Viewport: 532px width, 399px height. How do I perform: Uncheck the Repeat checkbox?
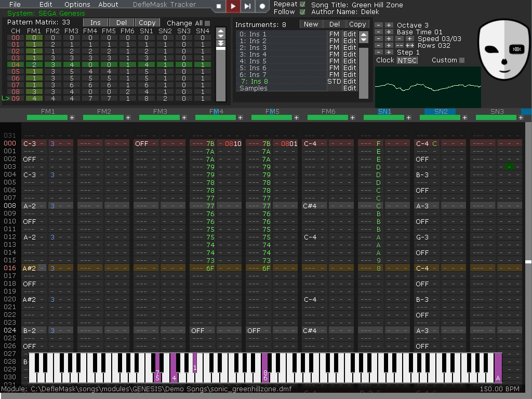(x=302, y=4)
